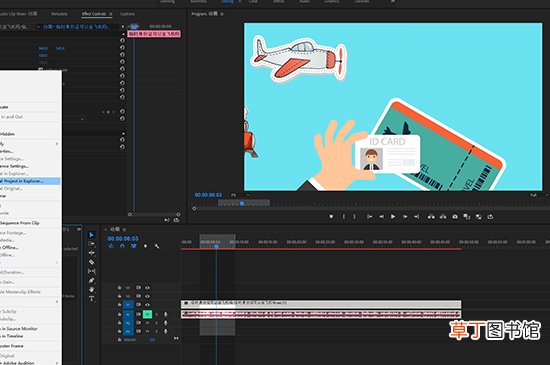Open the Effect Controls panel menu
Screen dimensions: 550x365
click(110, 14)
